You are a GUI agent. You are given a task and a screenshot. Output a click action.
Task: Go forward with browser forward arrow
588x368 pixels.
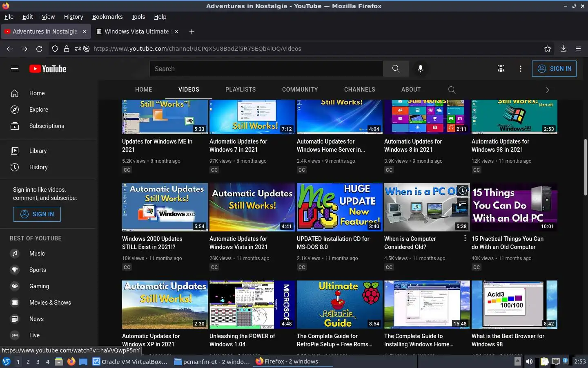[24, 49]
